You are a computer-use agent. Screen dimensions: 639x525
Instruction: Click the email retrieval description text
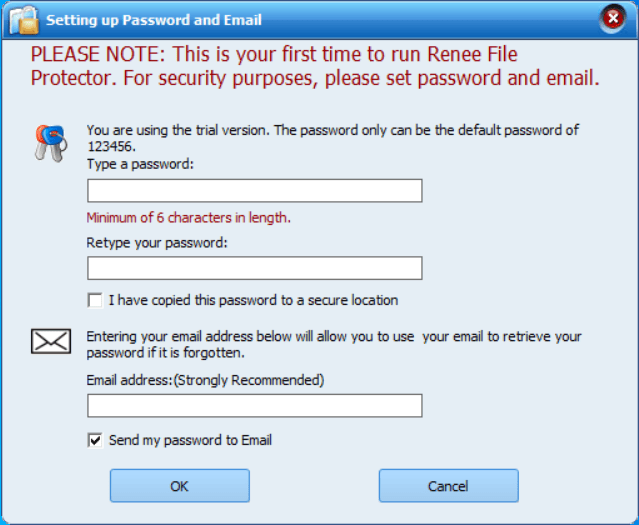tap(334, 344)
